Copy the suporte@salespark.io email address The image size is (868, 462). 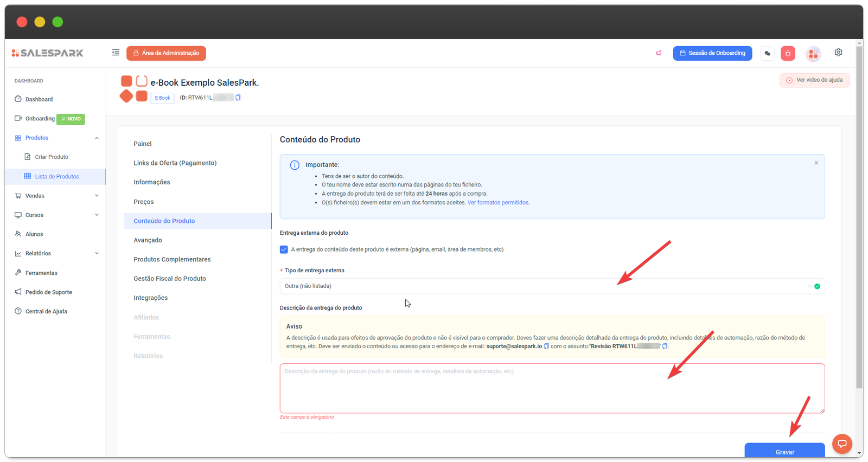tap(546, 347)
